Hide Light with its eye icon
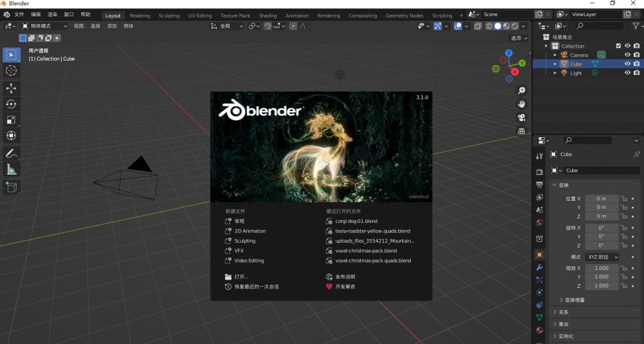The image size is (644, 344). pyautogui.click(x=627, y=73)
